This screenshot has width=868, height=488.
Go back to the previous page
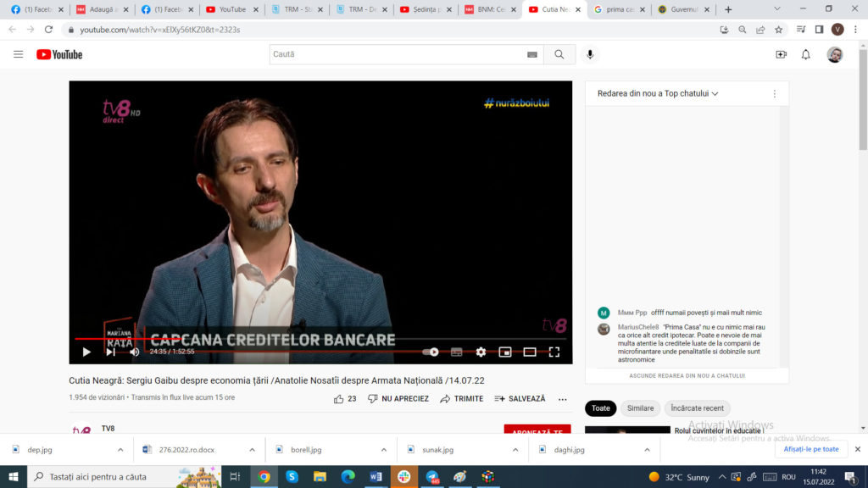pyautogui.click(x=12, y=30)
